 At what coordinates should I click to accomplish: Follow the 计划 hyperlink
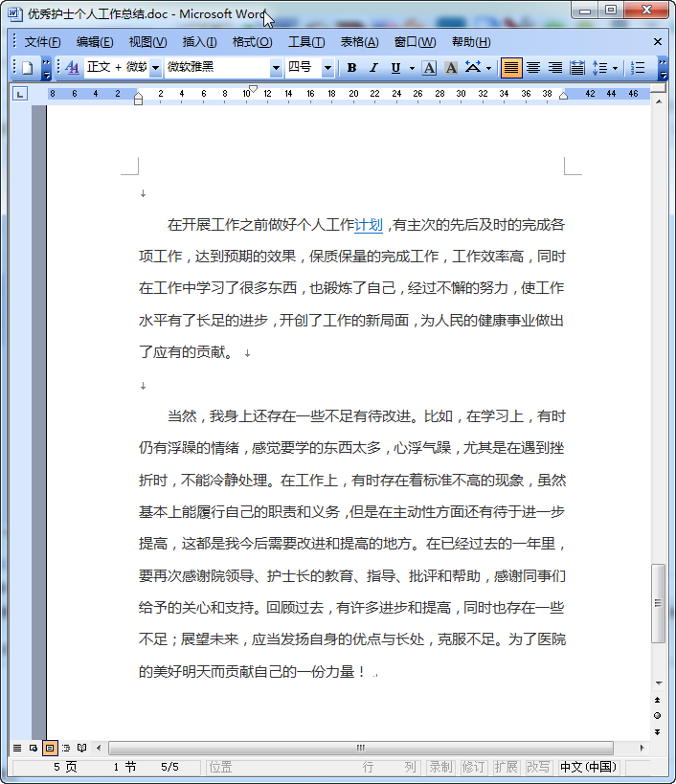point(369,225)
